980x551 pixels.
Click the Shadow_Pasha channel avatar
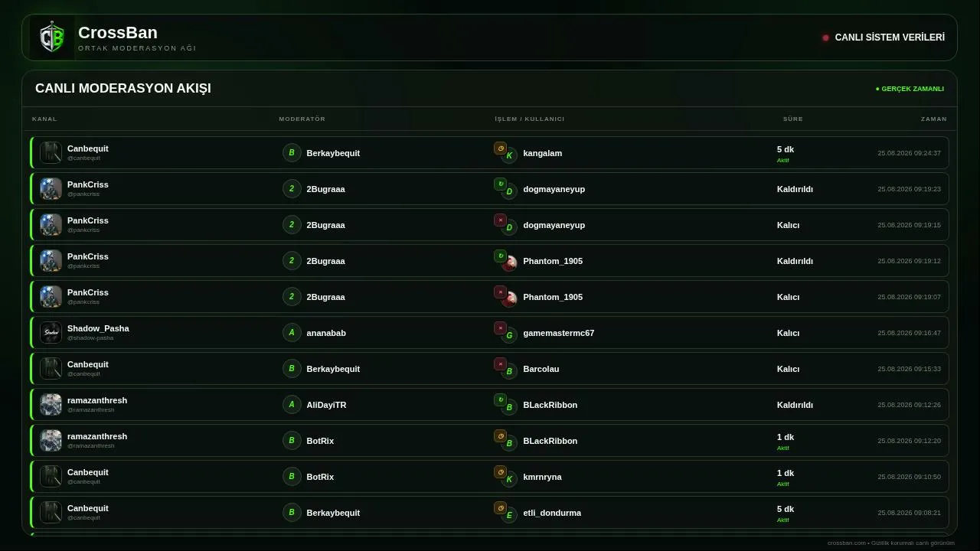point(51,333)
